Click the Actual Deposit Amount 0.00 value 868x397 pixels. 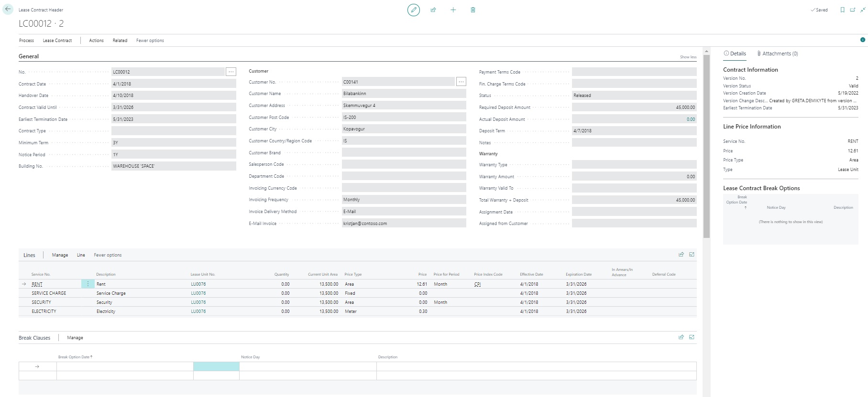pyautogui.click(x=691, y=119)
